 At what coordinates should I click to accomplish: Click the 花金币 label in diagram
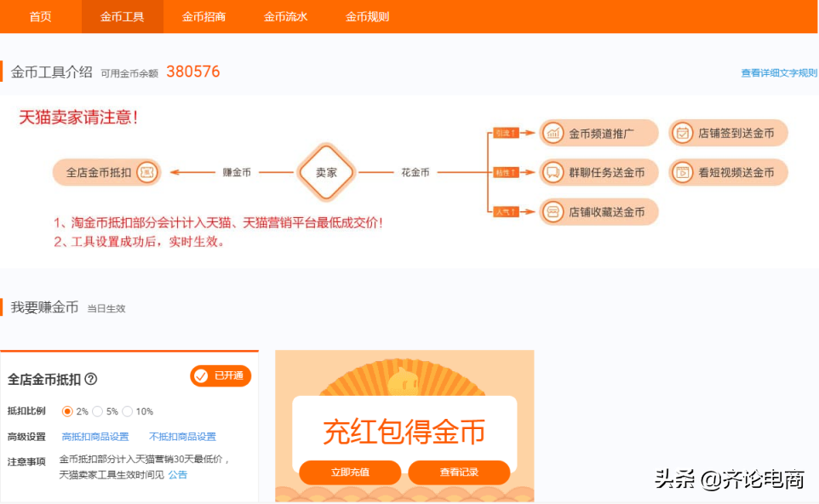click(x=415, y=172)
